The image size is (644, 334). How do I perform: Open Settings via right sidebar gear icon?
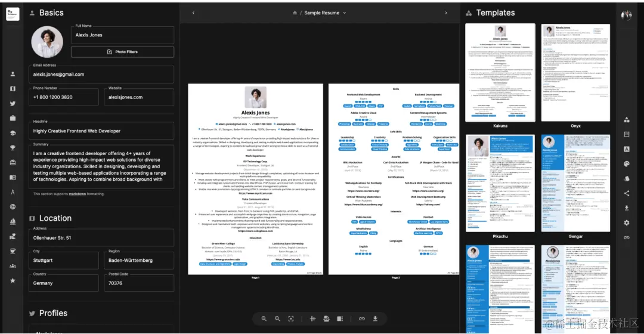(626, 222)
